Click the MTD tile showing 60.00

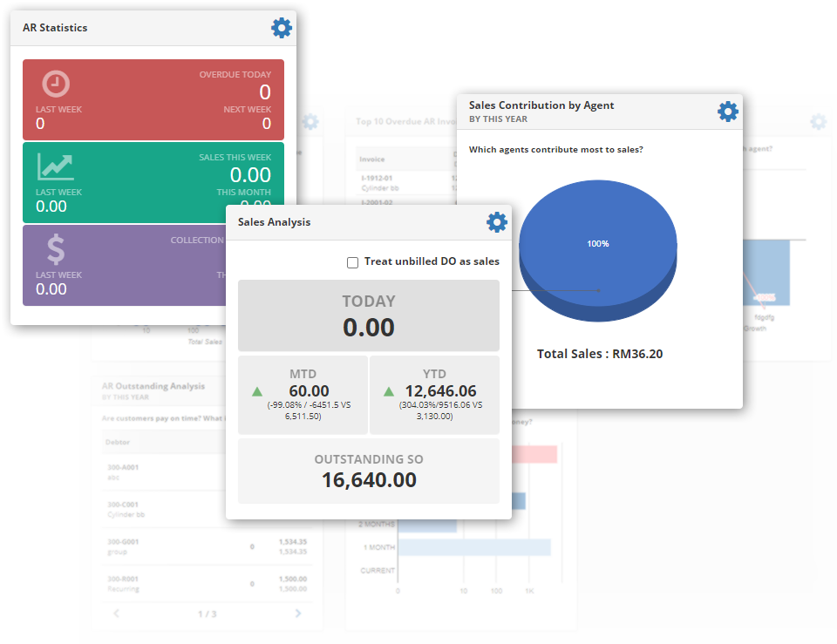(x=303, y=394)
